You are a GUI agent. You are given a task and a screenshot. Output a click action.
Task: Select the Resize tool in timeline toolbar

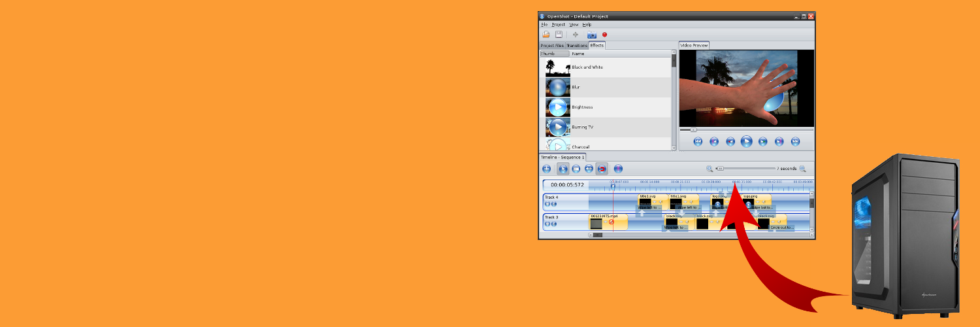tap(589, 169)
